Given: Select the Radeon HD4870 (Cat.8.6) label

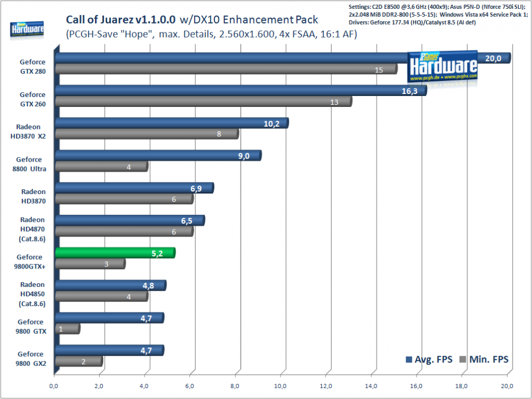Looking at the screenshot, I should [32, 229].
